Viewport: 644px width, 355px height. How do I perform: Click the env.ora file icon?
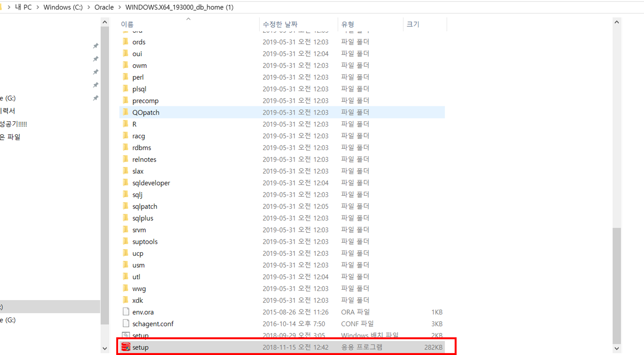126,312
